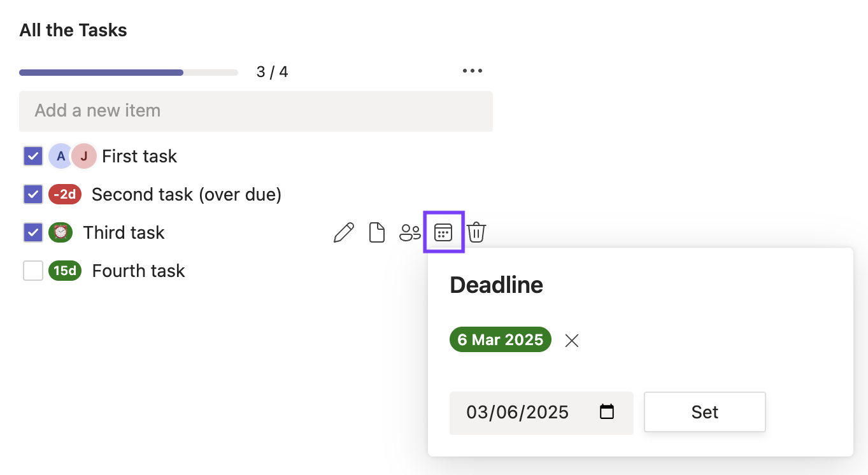The width and height of the screenshot is (868, 475).
Task: Open the three-dots more options menu
Action: pos(473,71)
